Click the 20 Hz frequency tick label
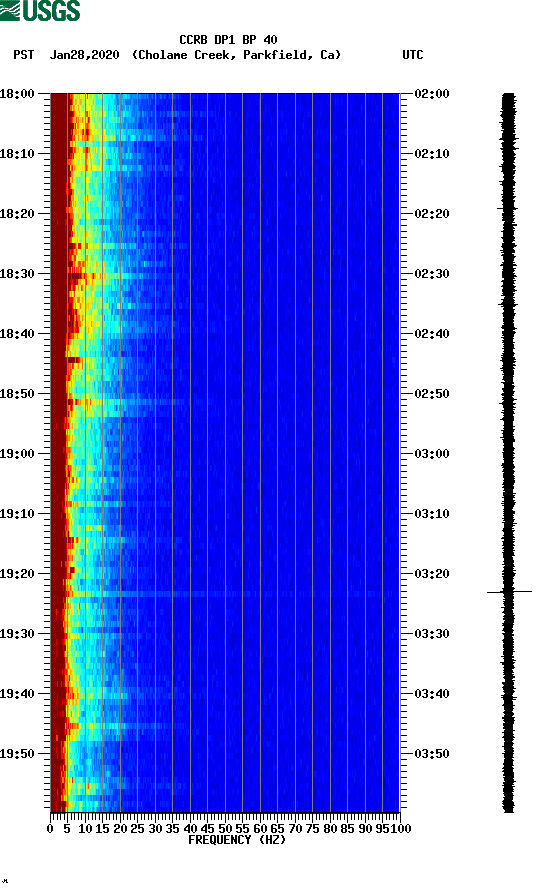Image resolution: width=552 pixels, height=892 pixels. tap(120, 829)
